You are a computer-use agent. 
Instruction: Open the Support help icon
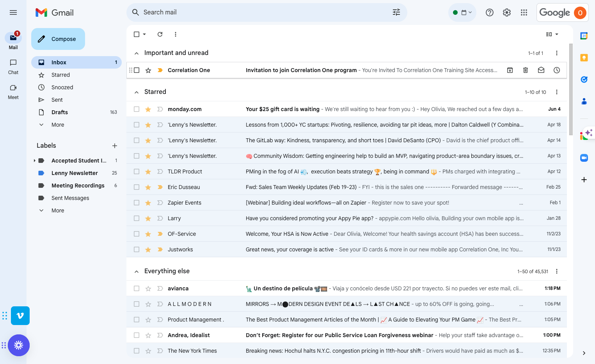[x=490, y=12]
